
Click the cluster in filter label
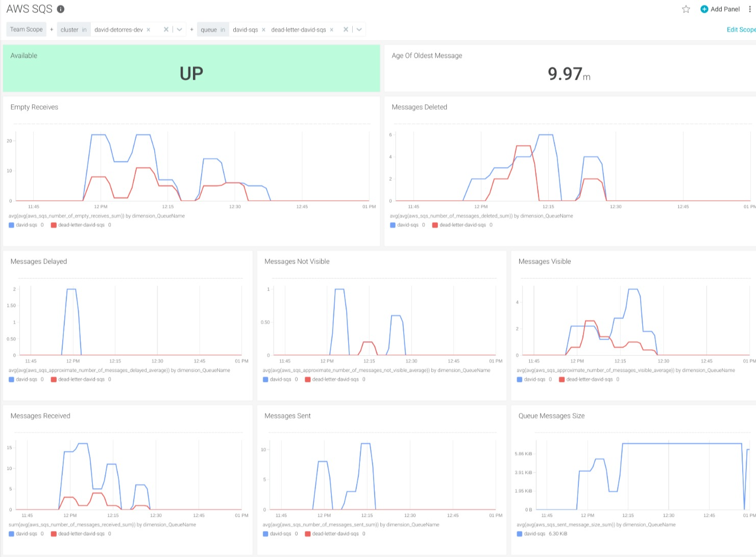pyautogui.click(x=74, y=30)
